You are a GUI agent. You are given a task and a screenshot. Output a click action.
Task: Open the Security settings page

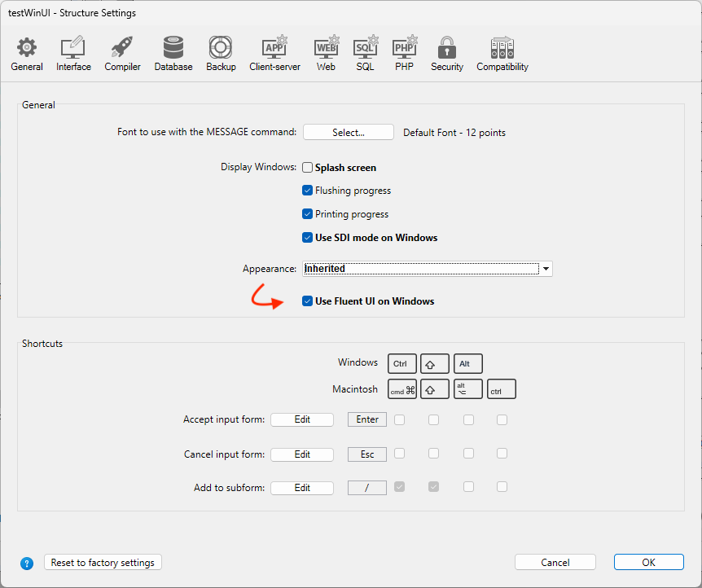coord(447,54)
